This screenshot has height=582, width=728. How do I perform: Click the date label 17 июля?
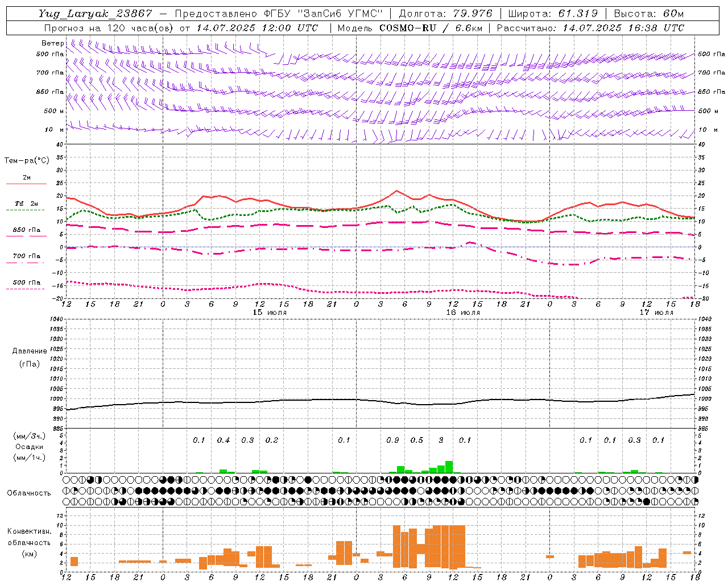(656, 313)
